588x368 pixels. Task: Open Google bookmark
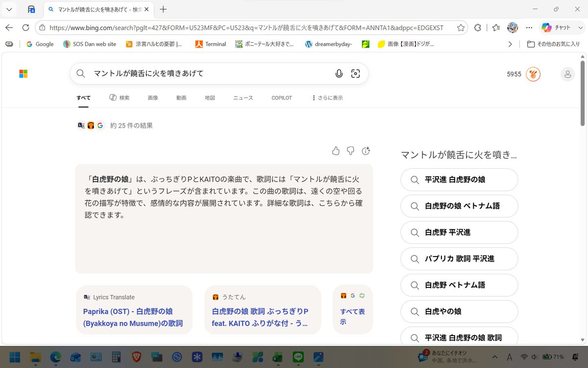[x=40, y=44]
